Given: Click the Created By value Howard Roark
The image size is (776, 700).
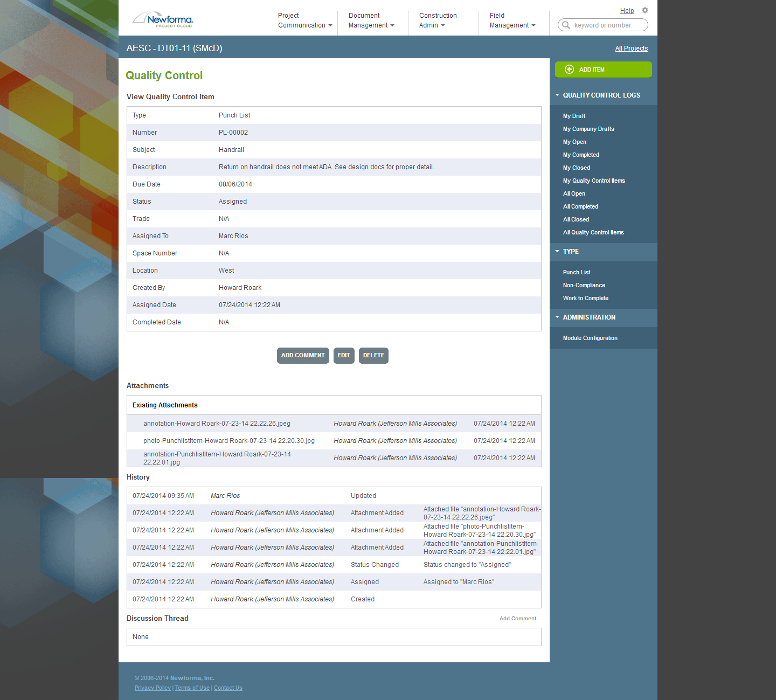Looking at the screenshot, I should [x=240, y=288].
